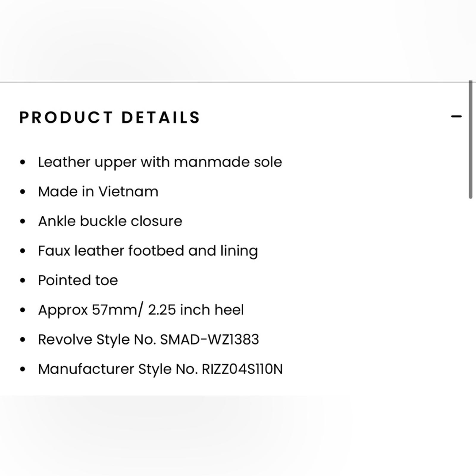Click the bullet before "Faux leather footbed"
Viewport: 476px width, 476px height.
click(23, 251)
